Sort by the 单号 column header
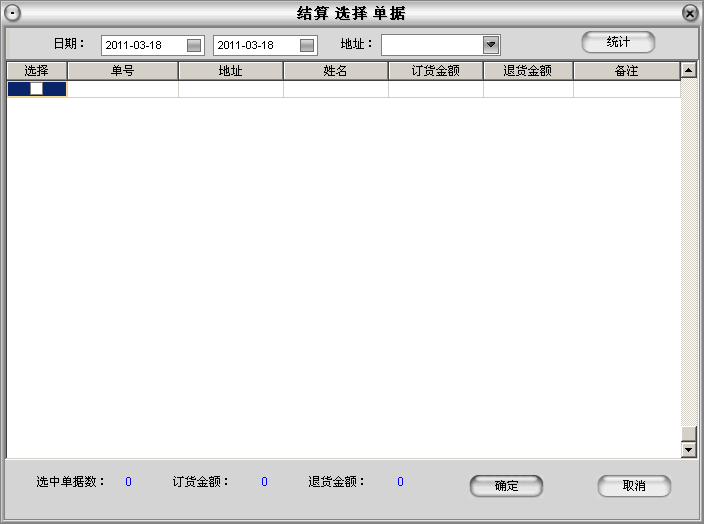704x524 pixels. coord(123,71)
